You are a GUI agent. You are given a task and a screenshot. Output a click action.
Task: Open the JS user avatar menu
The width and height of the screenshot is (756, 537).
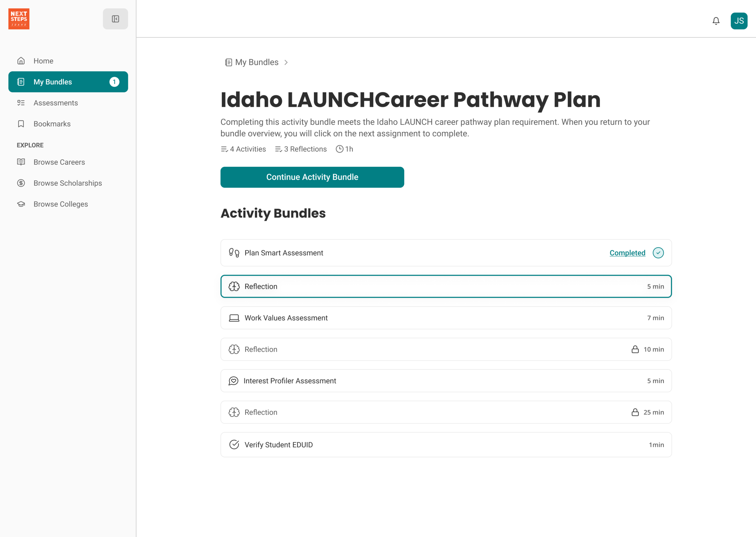tap(739, 21)
